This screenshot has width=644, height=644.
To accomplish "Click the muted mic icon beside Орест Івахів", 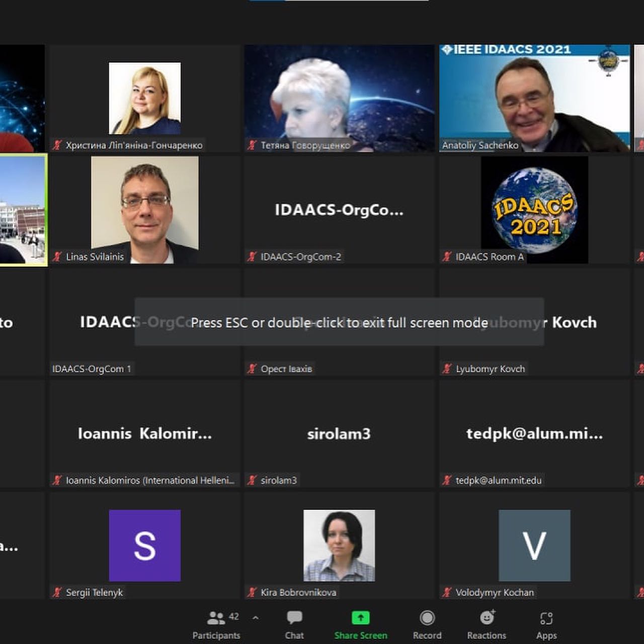I will pos(253,369).
